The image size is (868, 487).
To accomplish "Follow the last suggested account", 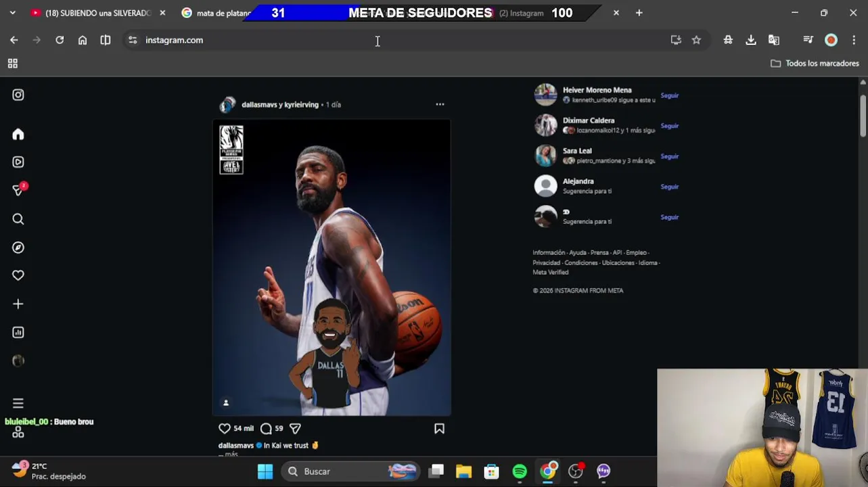I will tap(669, 217).
